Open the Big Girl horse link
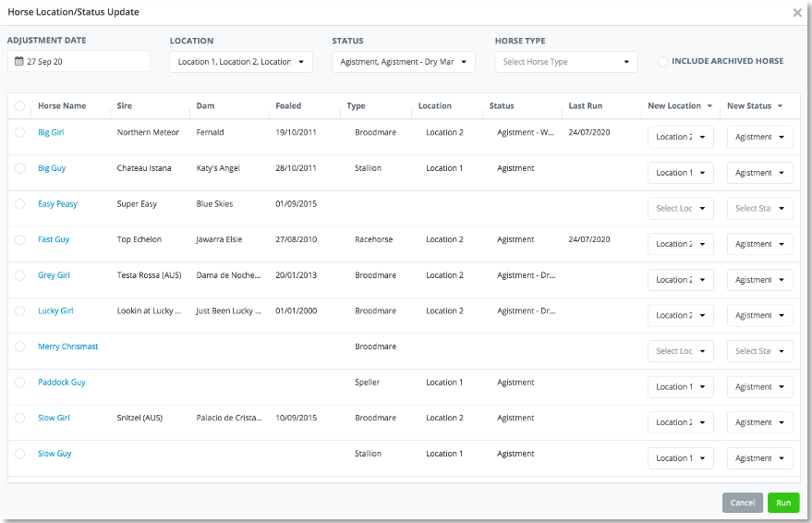The height and width of the screenshot is (523, 812). point(51,132)
